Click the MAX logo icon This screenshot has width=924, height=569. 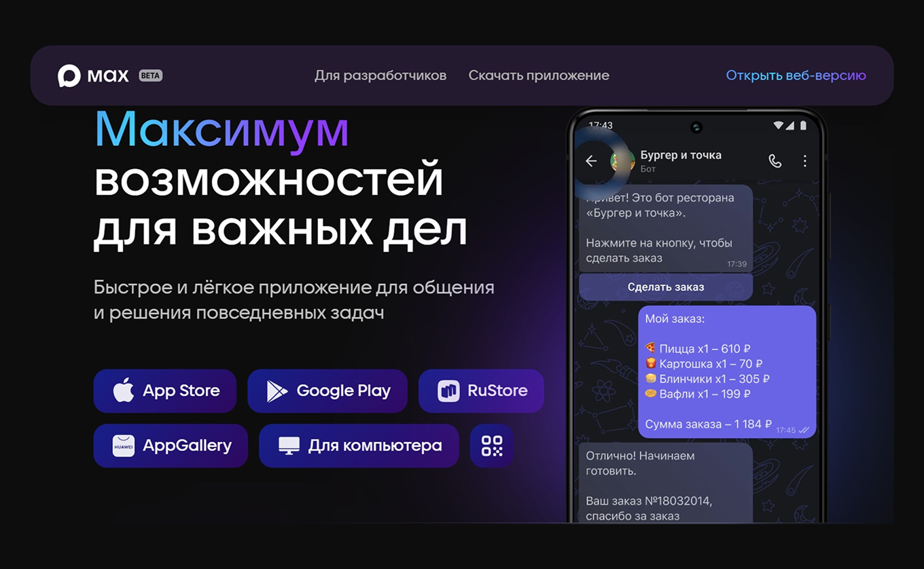[x=70, y=75]
